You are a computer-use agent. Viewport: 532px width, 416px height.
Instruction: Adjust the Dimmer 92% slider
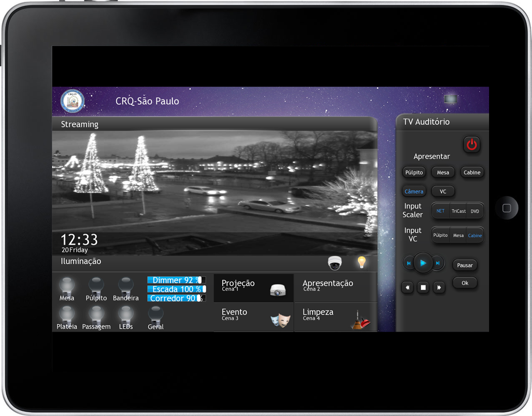(x=176, y=280)
